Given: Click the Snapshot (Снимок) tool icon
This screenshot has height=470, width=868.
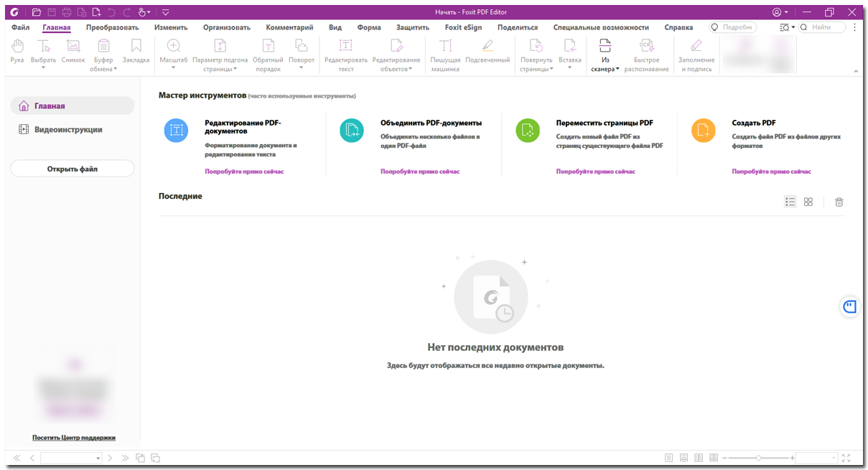Looking at the screenshot, I should 73,48.
